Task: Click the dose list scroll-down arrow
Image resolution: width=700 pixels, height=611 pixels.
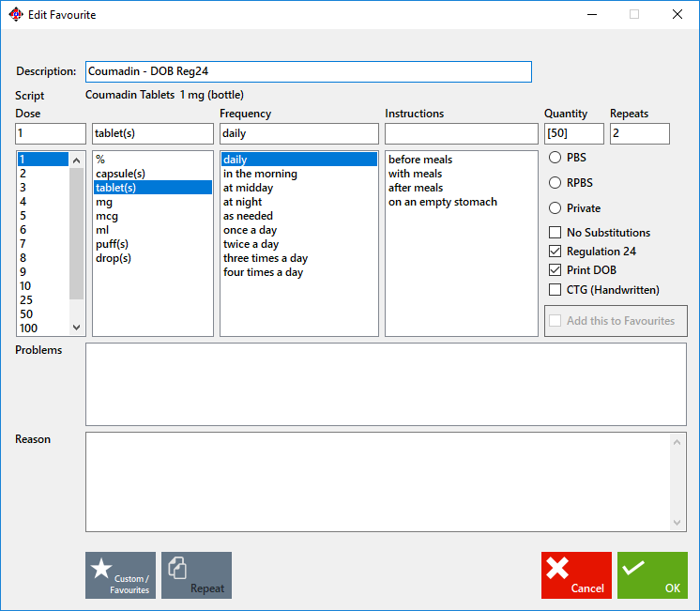Action: (x=76, y=328)
